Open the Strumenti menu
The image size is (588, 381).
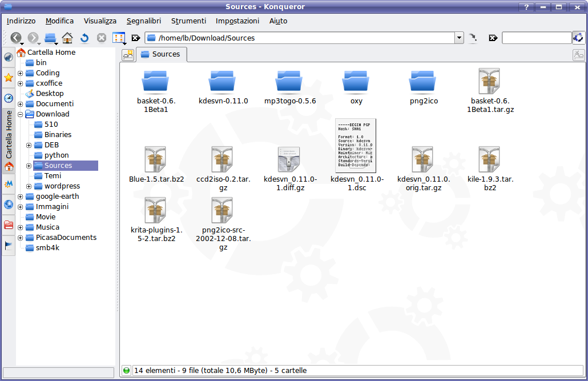point(188,21)
